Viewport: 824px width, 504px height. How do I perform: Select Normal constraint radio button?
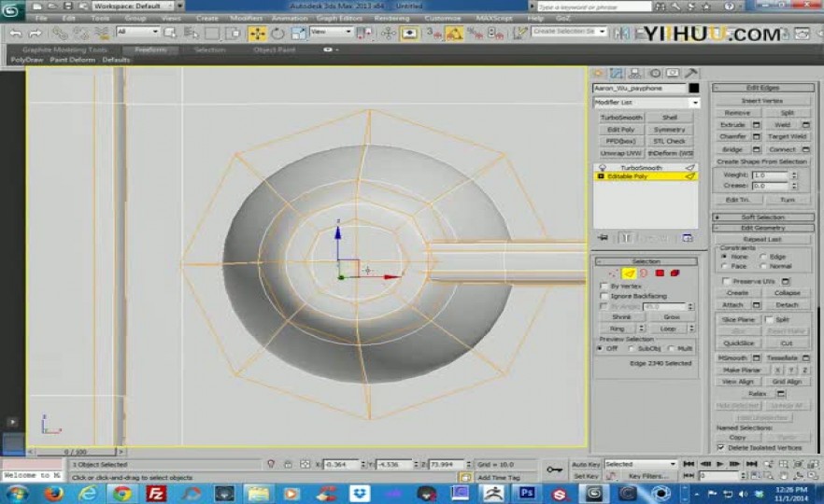[763, 266]
